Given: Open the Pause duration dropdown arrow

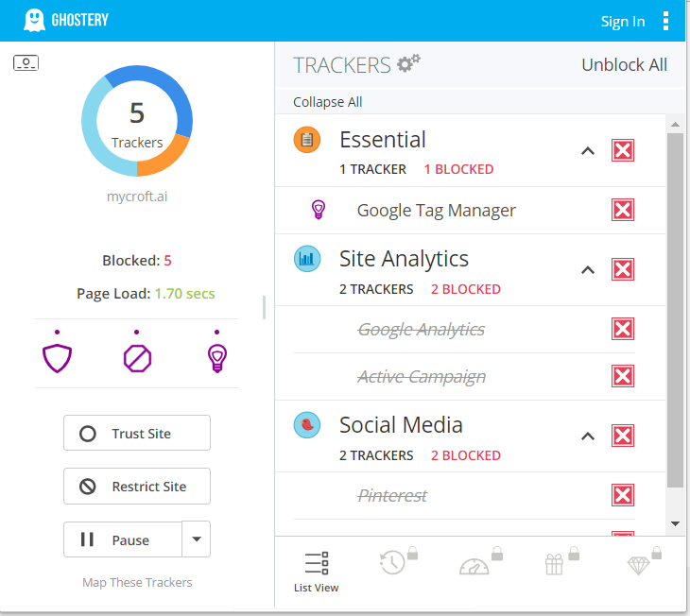Looking at the screenshot, I should tap(197, 539).
